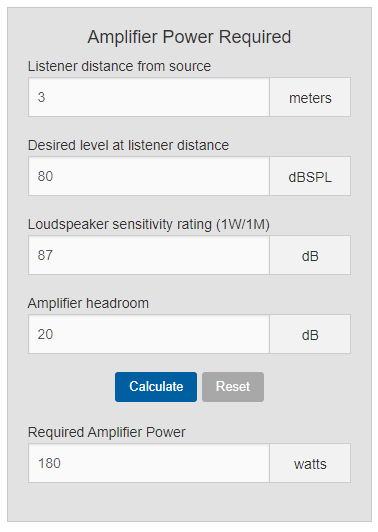Click the Required Amplifier Power label
Image resolution: width=378 pixels, height=532 pixels.
(107, 432)
